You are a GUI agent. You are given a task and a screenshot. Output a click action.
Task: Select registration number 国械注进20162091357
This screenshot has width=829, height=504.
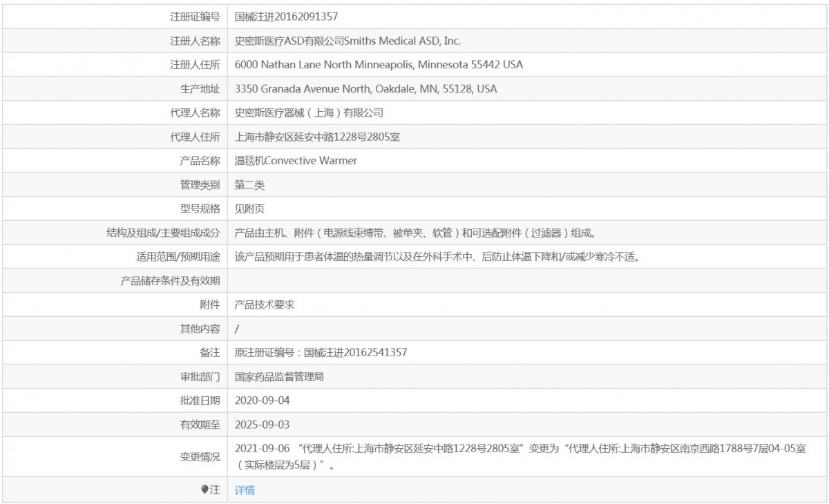(x=287, y=17)
